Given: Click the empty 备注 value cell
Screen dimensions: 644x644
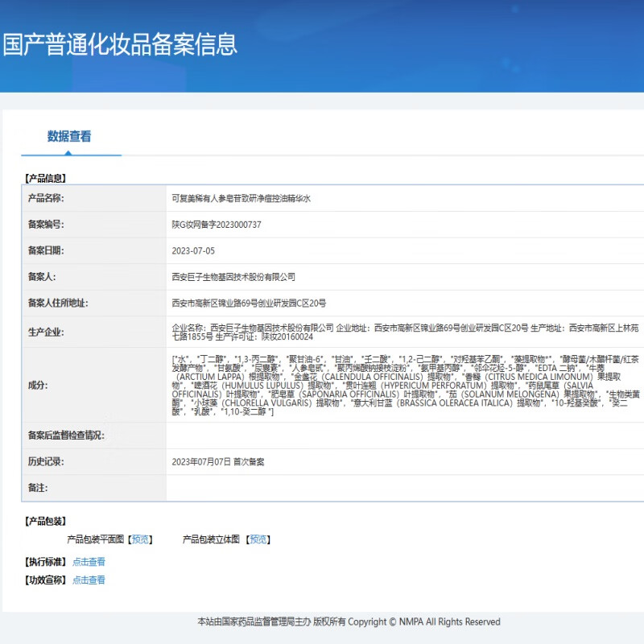Looking at the screenshot, I should [x=402, y=488].
